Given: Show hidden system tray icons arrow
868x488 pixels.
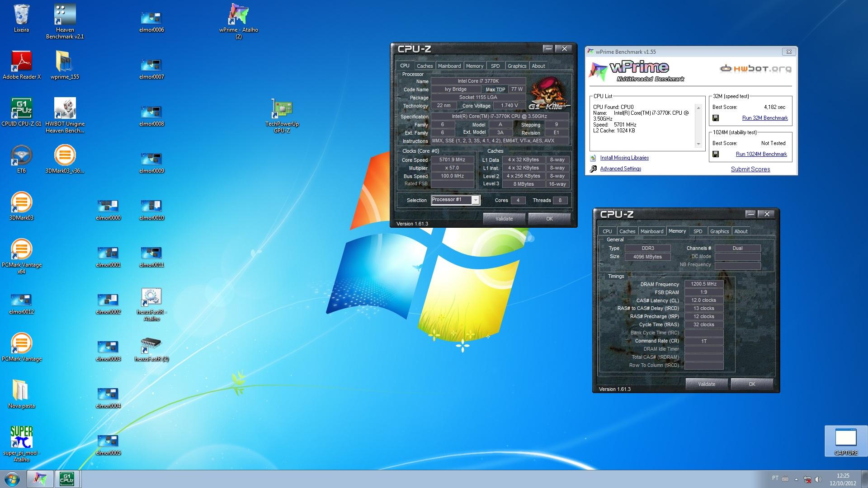Looking at the screenshot, I should (796, 479).
